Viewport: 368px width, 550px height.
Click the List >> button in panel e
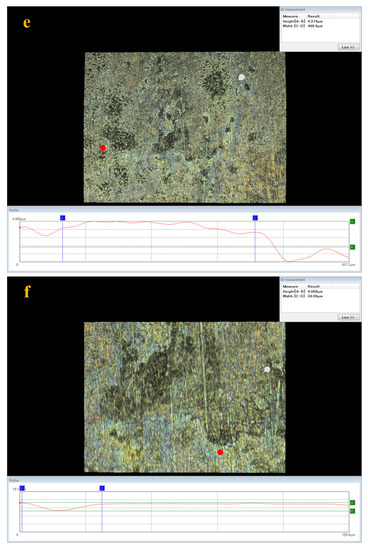(x=348, y=47)
